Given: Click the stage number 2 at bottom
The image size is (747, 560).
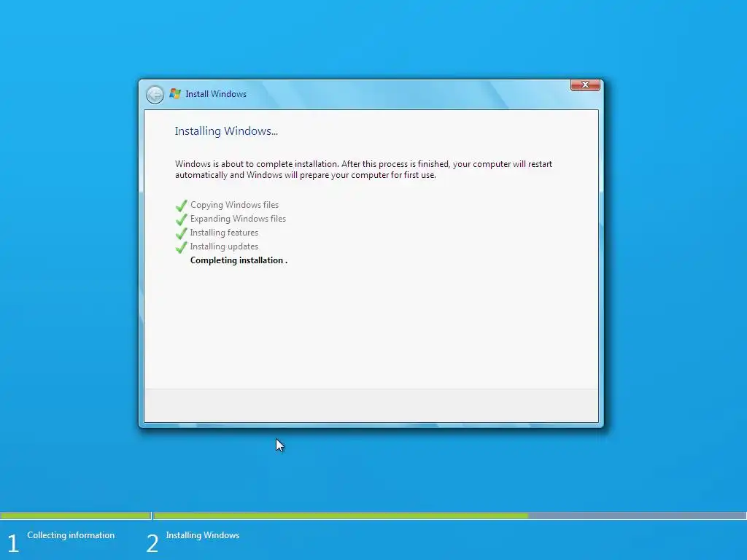Looking at the screenshot, I should point(152,543).
